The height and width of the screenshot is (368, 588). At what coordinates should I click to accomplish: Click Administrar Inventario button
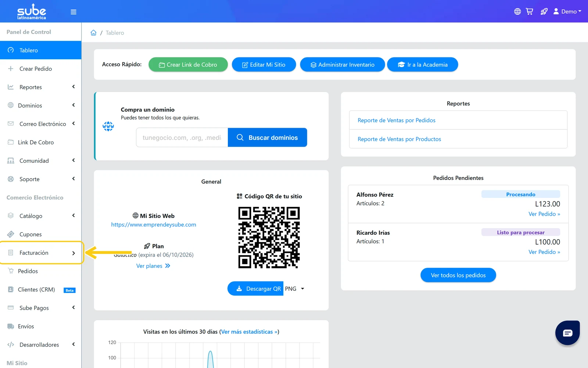(343, 64)
